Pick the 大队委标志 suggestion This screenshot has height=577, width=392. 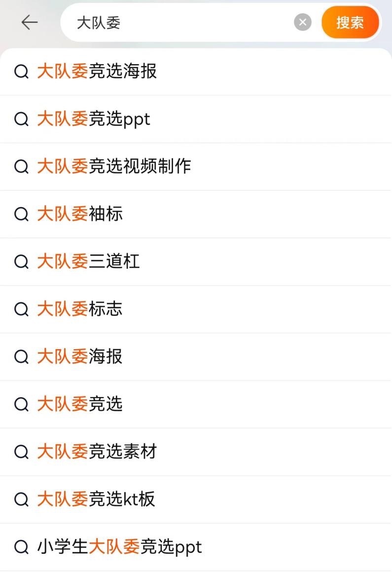[x=80, y=309]
